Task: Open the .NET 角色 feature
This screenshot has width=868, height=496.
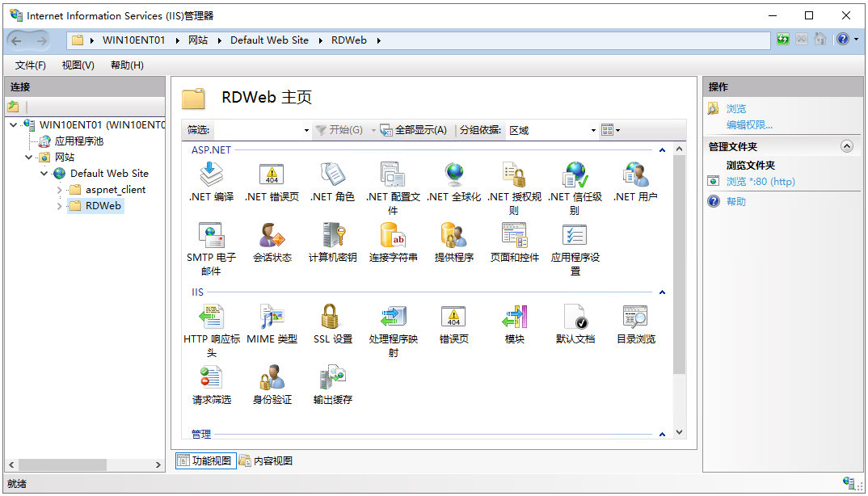Action: pos(333,182)
